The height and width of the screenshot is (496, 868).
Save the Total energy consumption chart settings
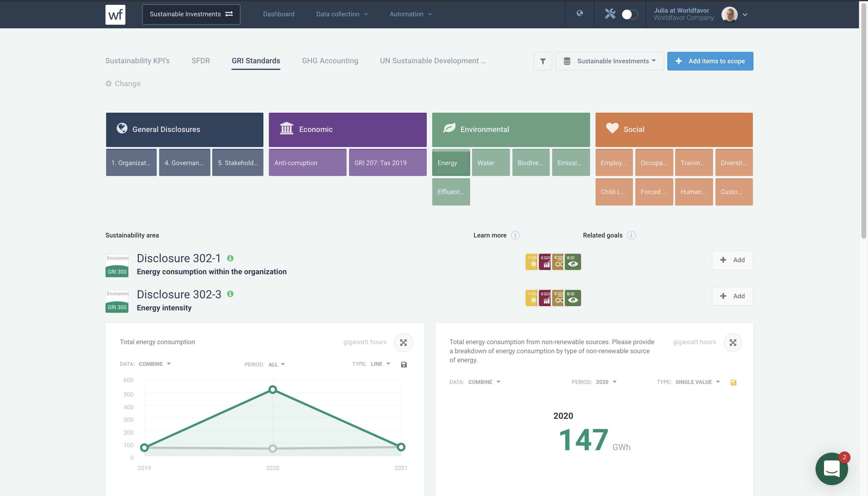pyautogui.click(x=404, y=365)
